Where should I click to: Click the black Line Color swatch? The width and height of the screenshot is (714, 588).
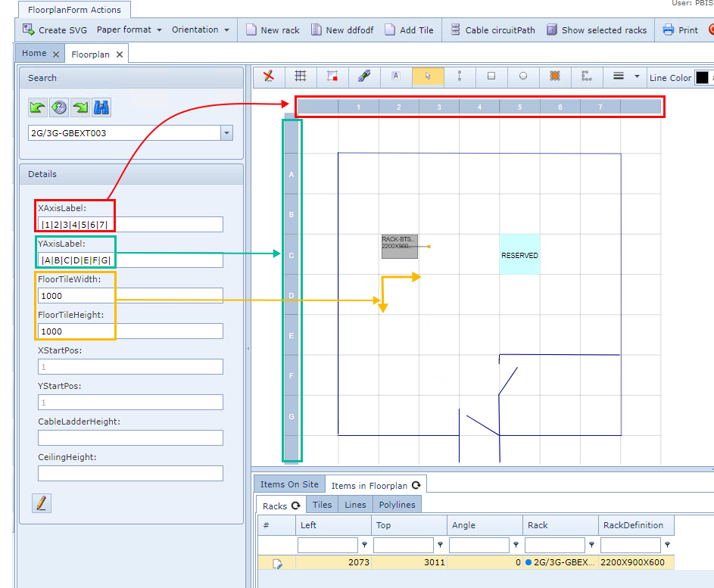(702, 78)
